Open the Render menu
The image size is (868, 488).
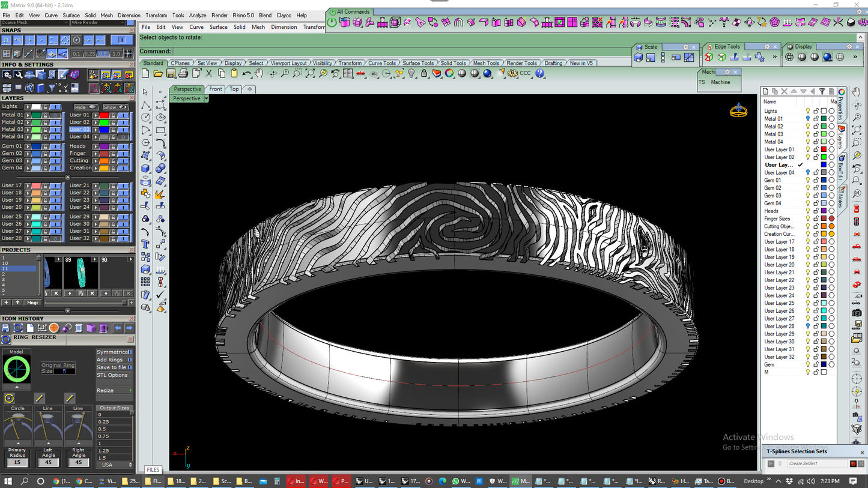pyautogui.click(x=219, y=15)
